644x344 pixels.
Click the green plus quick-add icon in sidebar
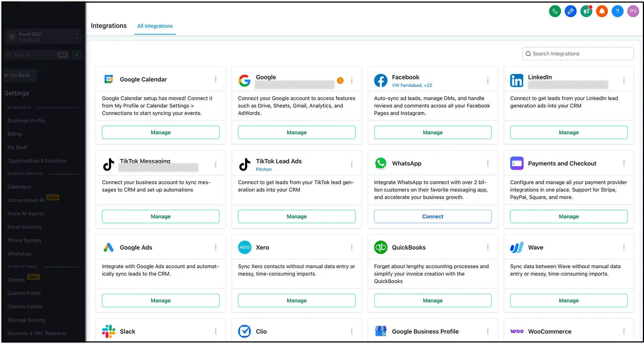point(76,55)
